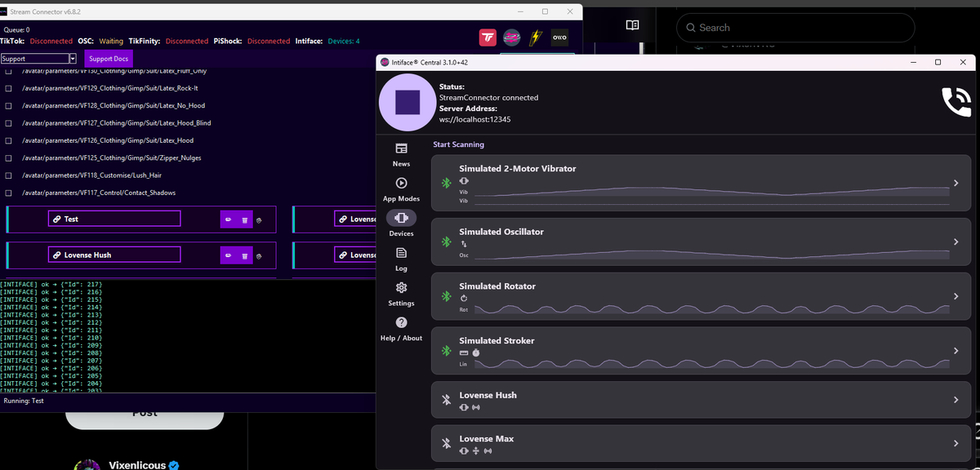Expand the Lovense Hush device with its chevron
980x470 pixels.
tap(956, 400)
